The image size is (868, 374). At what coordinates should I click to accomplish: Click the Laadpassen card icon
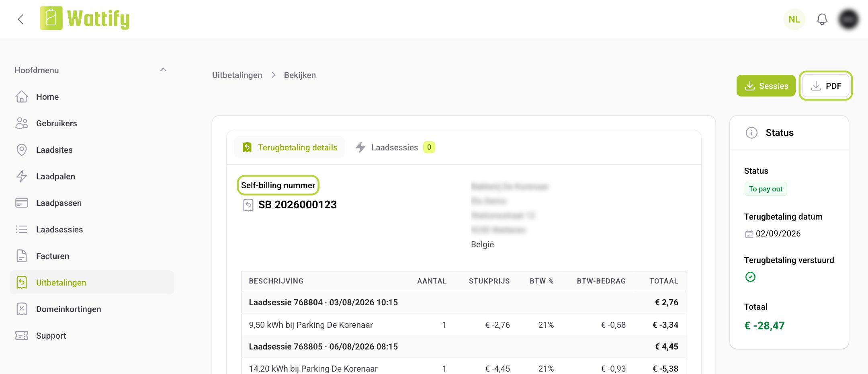pos(22,203)
